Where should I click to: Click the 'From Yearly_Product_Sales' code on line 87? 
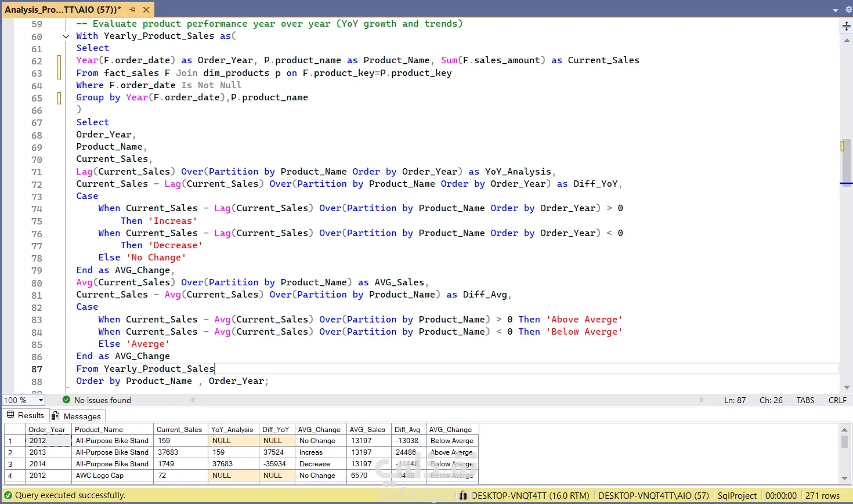point(145,369)
